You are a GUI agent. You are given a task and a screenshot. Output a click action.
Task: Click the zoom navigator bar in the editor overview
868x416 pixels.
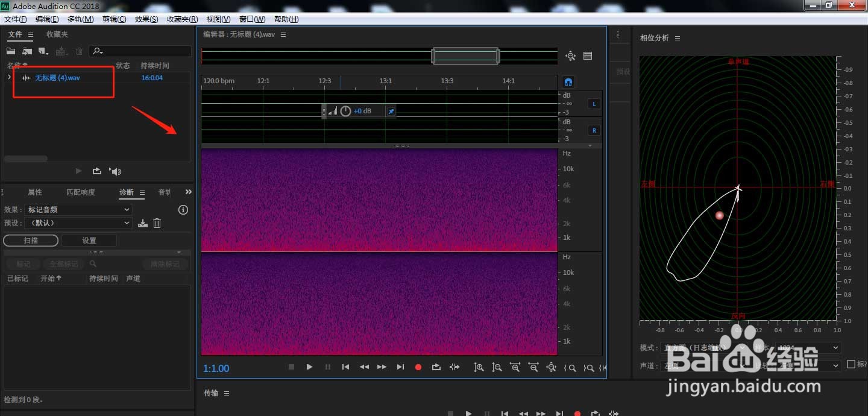pyautogui.click(x=465, y=56)
